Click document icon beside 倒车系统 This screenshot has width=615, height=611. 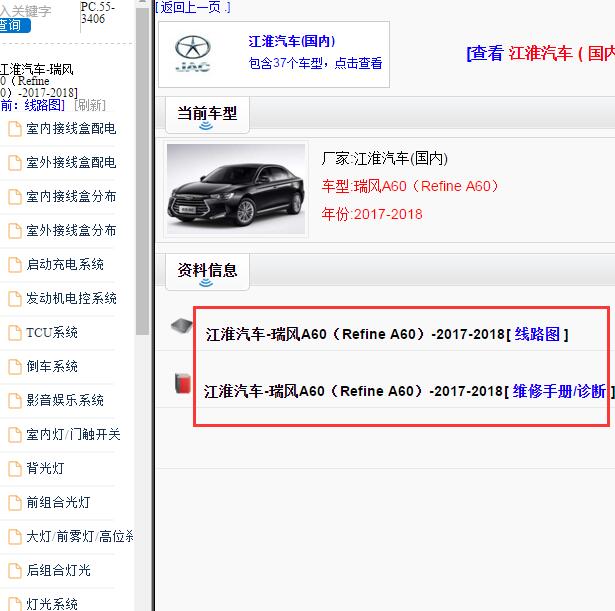(15, 367)
